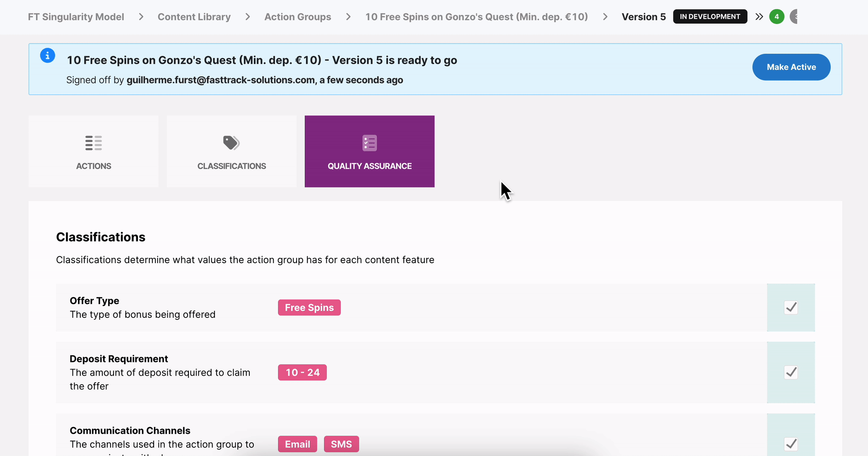This screenshot has width=868, height=456.
Task: Click the green circle badge numbered 4
Action: [776, 17]
